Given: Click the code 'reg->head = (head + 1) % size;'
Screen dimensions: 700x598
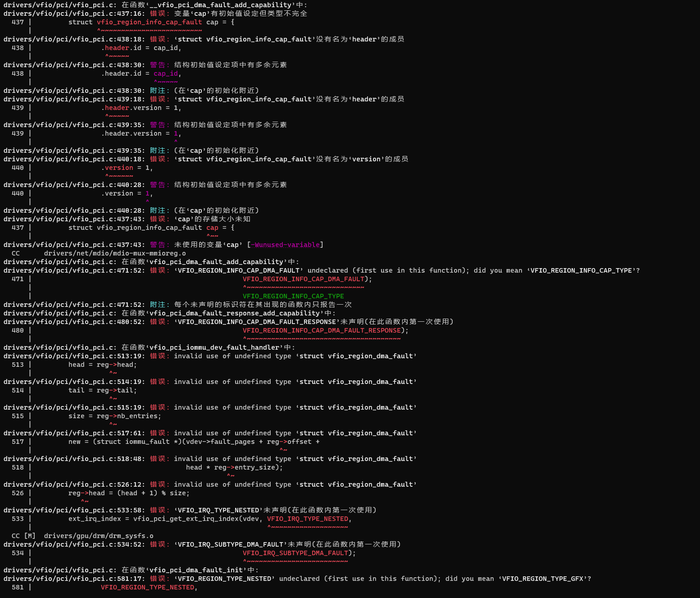Looking at the screenshot, I should [x=129, y=493].
